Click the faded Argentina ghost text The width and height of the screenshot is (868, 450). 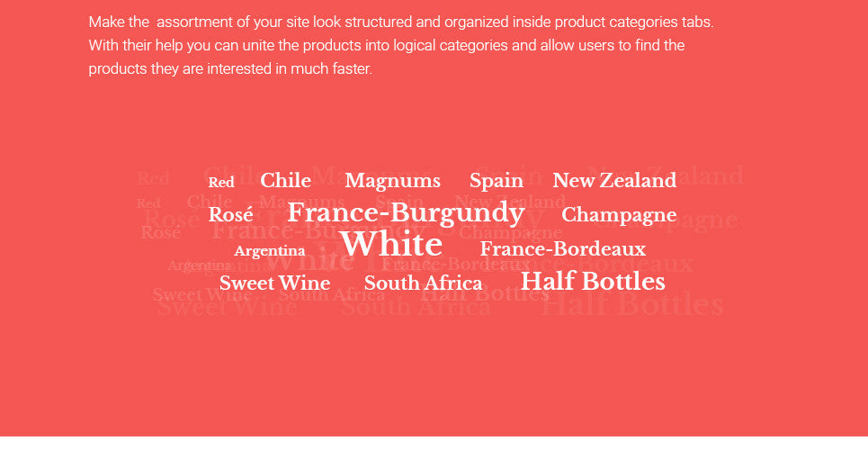200,266
